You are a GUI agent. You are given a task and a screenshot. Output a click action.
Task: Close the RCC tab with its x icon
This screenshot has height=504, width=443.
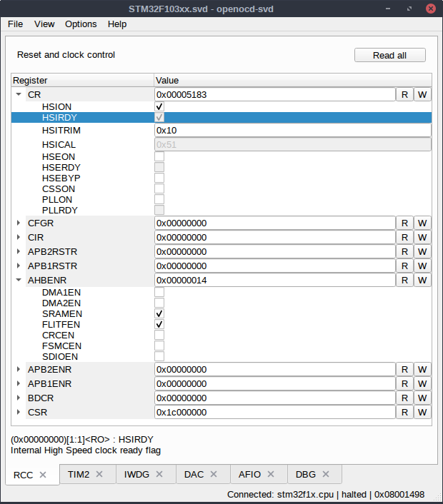click(x=43, y=475)
